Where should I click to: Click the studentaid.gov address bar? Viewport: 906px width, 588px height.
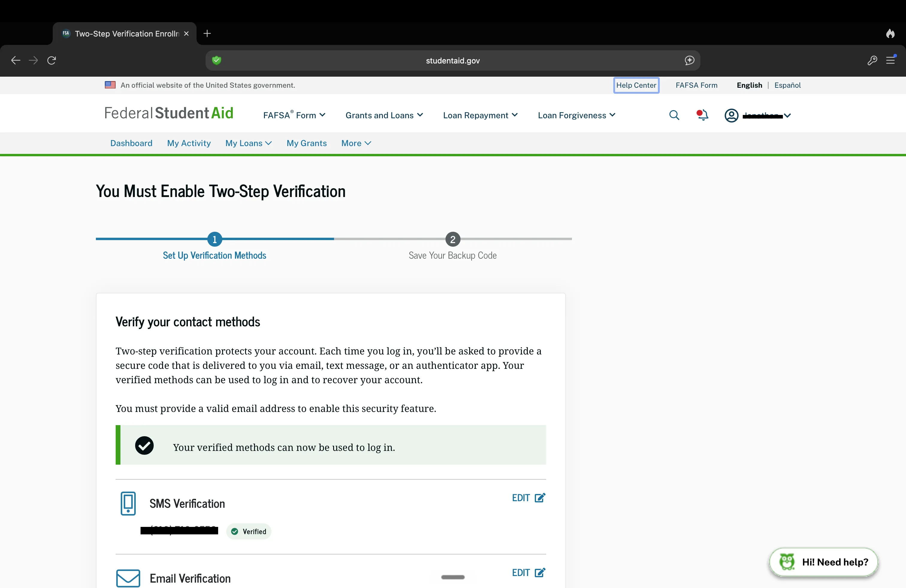(453, 60)
